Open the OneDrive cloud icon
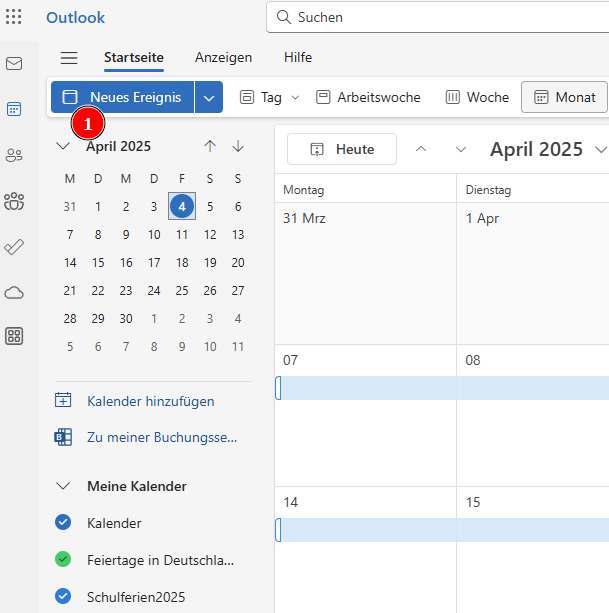609x613 pixels. (14, 292)
